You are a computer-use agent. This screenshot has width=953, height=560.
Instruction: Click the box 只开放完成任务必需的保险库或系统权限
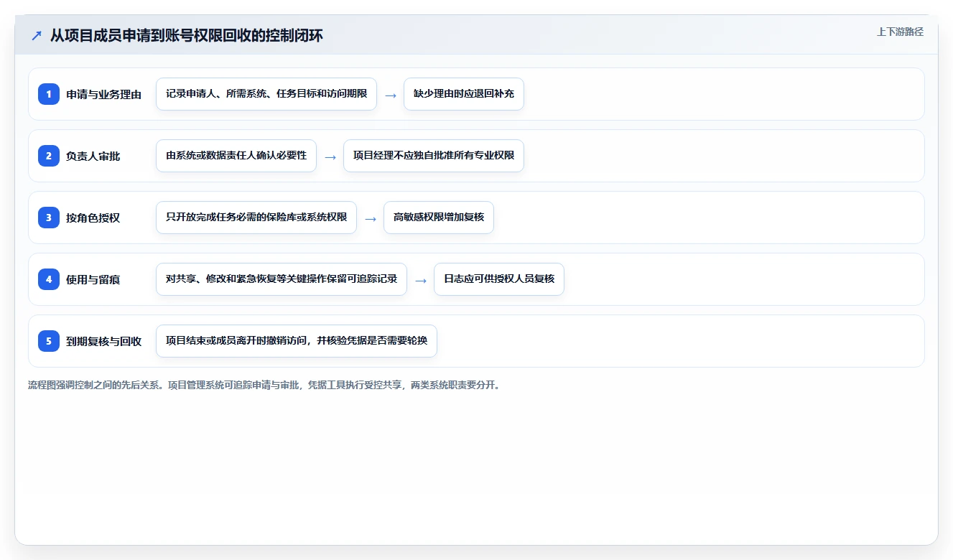click(256, 218)
